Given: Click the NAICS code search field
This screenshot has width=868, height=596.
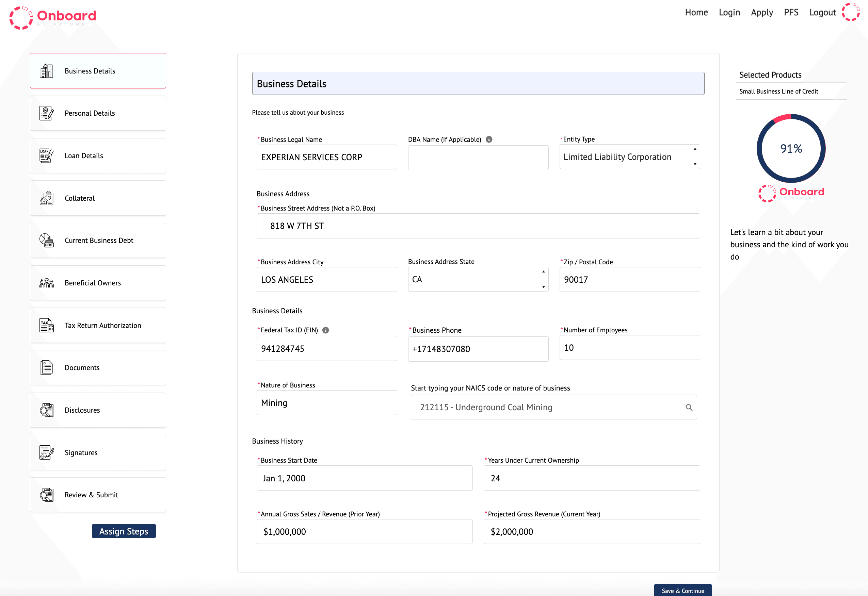Looking at the screenshot, I should 554,407.
